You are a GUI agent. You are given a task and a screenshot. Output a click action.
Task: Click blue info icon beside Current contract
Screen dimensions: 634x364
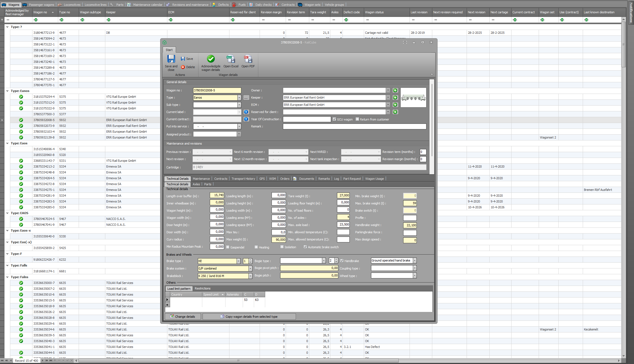(246, 119)
